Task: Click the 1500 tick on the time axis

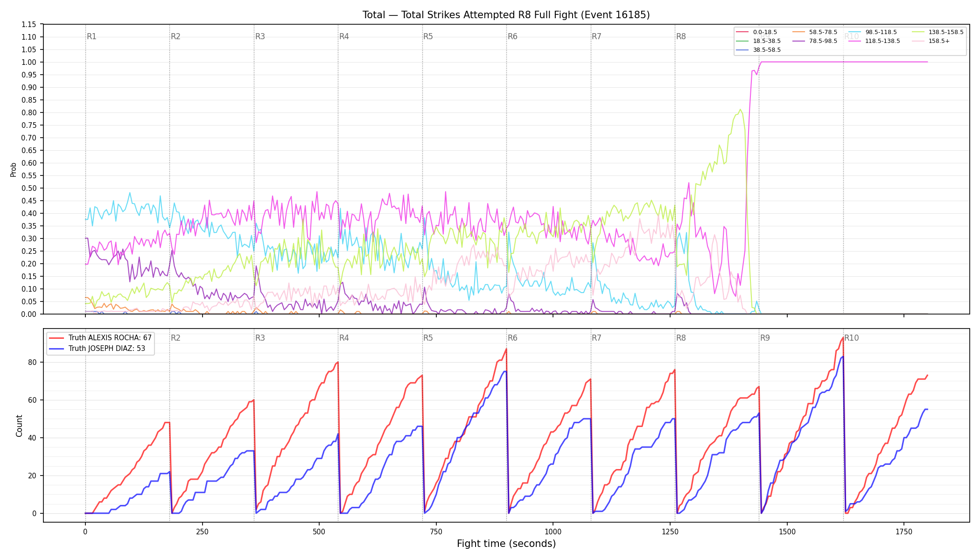Action: [787, 532]
